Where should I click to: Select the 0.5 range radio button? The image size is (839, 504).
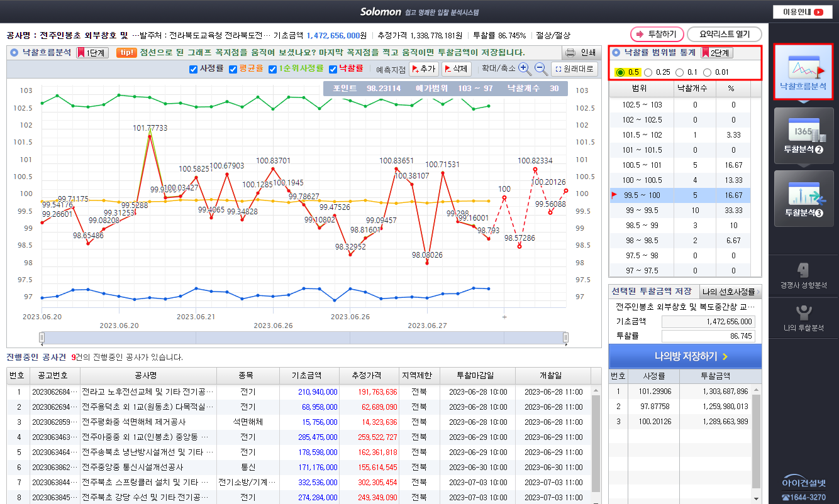(x=621, y=72)
